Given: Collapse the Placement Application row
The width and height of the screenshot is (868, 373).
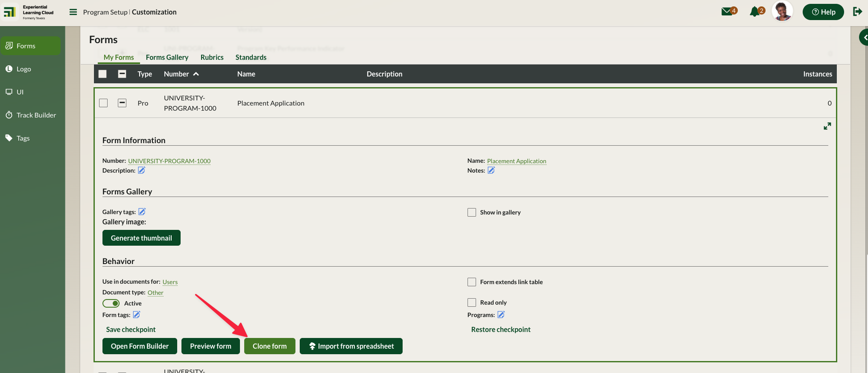Looking at the screenshot, I should pos(122,103).
